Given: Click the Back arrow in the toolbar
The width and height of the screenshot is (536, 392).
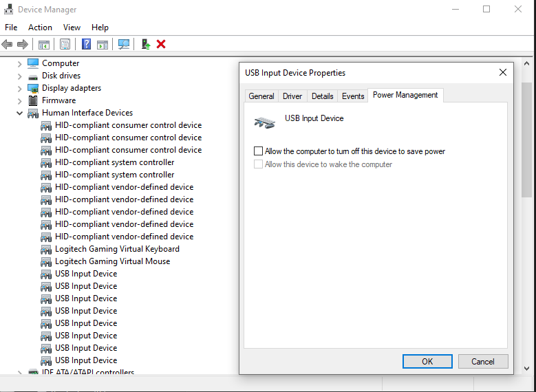Looking at the screenshot, I should click(8, 44).
